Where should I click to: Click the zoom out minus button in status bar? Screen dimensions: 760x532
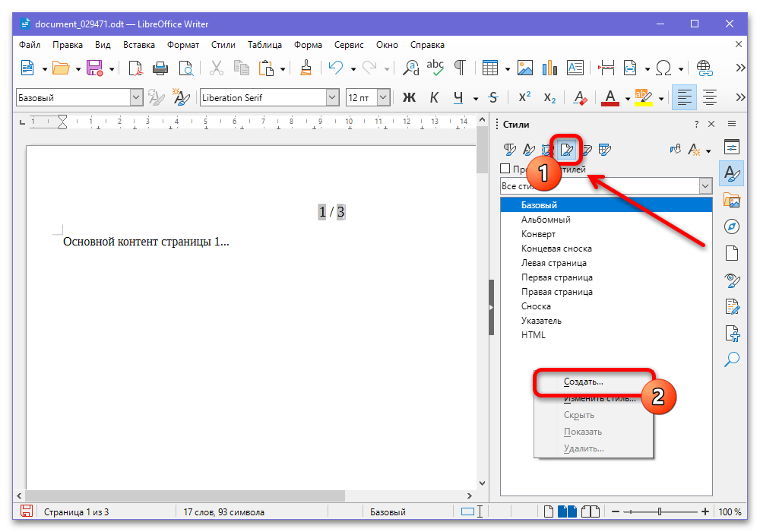(x=616, y=511)
